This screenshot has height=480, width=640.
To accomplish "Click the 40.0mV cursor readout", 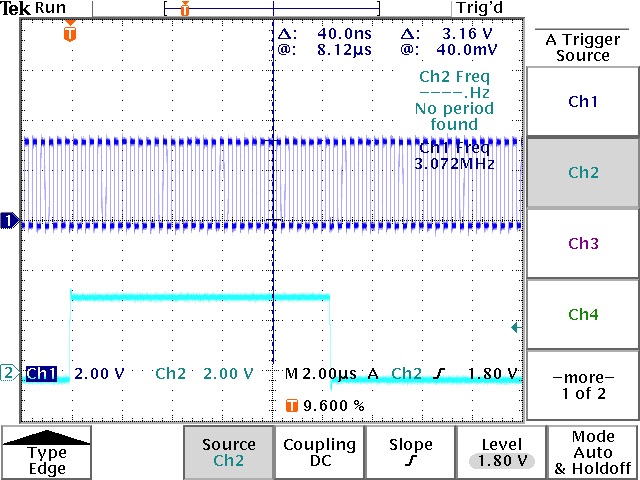I will [x=467, y=50].
